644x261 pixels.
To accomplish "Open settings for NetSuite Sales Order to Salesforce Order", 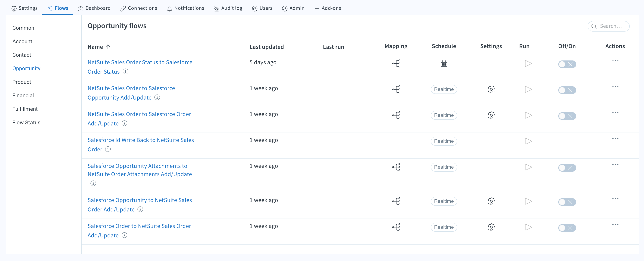I will point(491,115).
